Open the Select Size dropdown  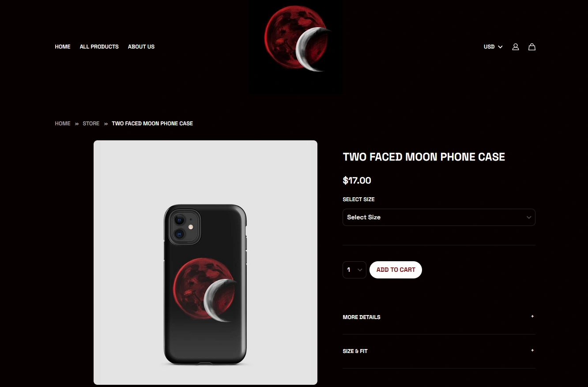(x=439, y=217)
